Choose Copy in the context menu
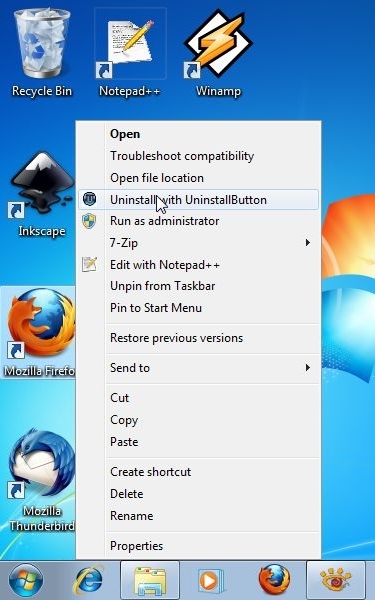The image size is (375, 600). (199, 420)
